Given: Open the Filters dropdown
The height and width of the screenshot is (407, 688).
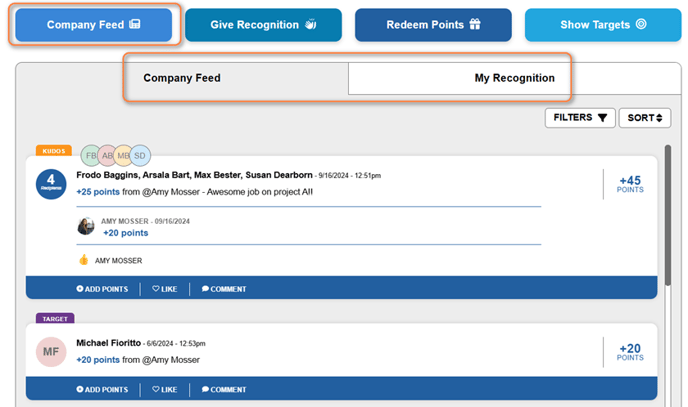Looking at the screenshot, I should coord(580,118).
